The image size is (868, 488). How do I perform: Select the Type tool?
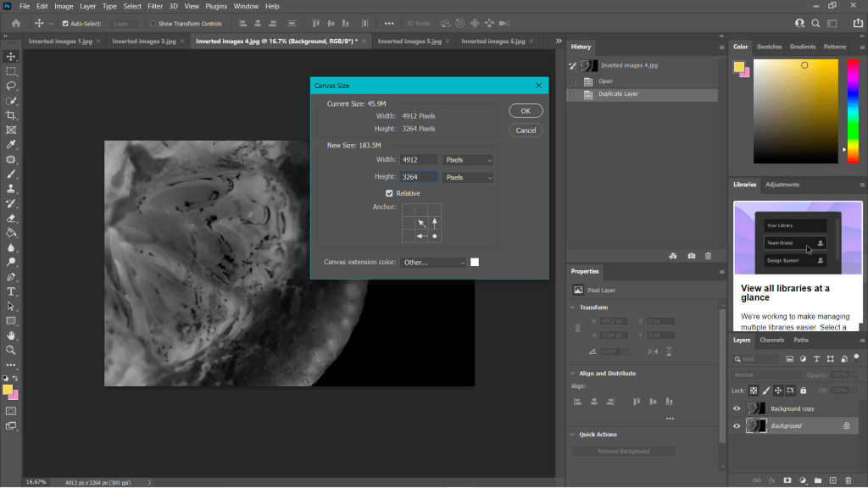pos(11,291)
